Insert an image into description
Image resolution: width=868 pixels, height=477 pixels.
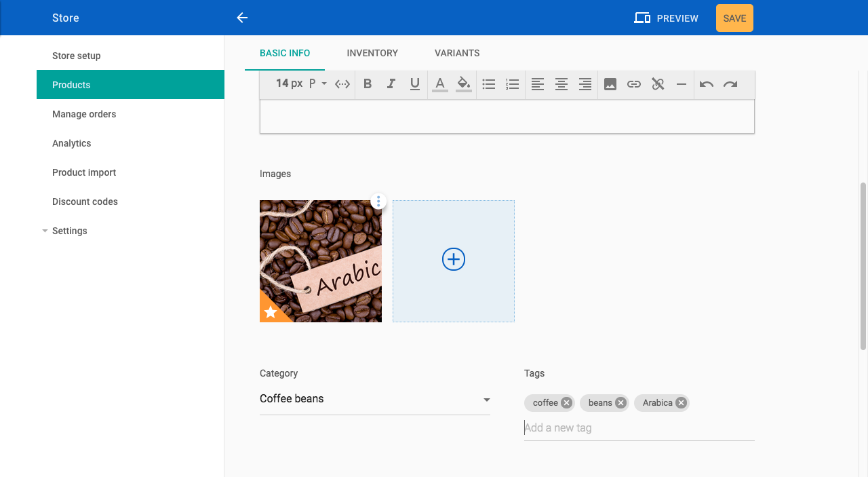tap(610, 84)
